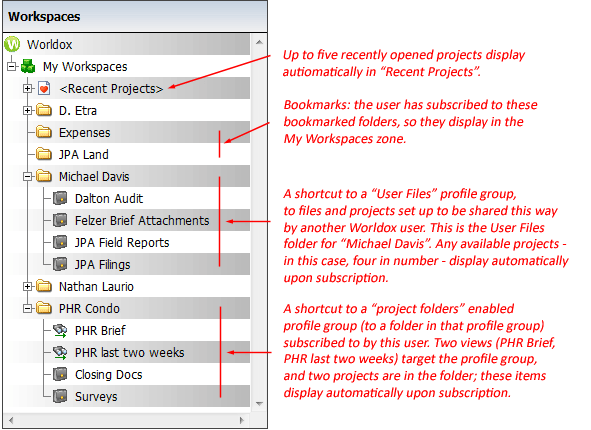
Task: Select the JPA Land bookmark
Action: 84,155
